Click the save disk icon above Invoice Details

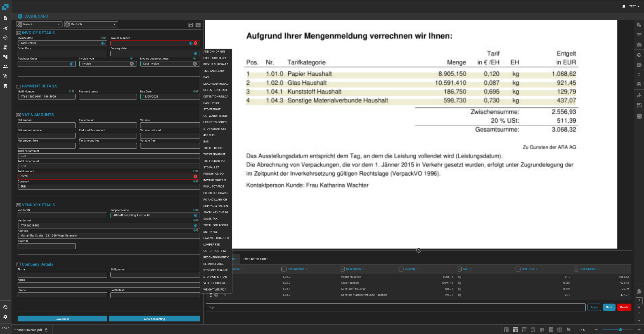(x=191, y=25)
